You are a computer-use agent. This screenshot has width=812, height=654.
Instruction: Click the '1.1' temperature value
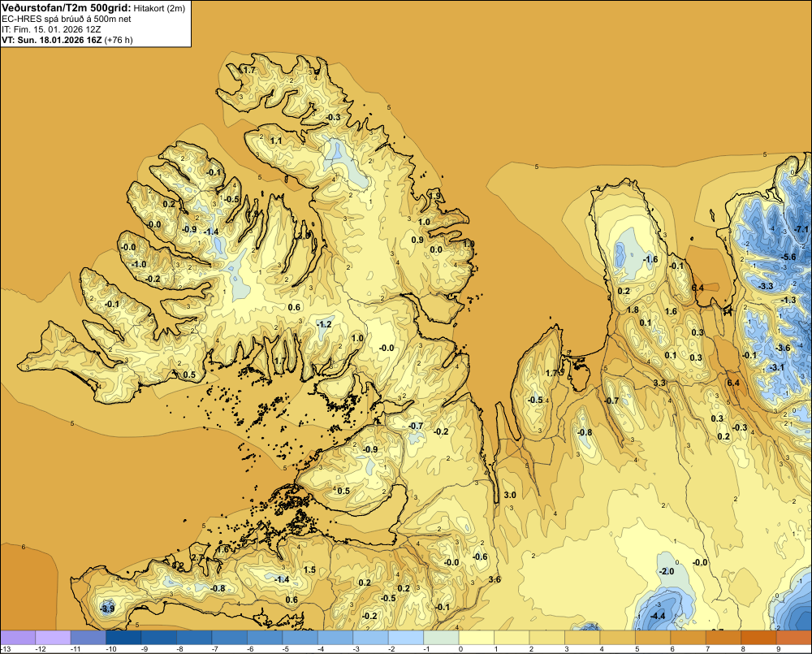coord(276,141)
